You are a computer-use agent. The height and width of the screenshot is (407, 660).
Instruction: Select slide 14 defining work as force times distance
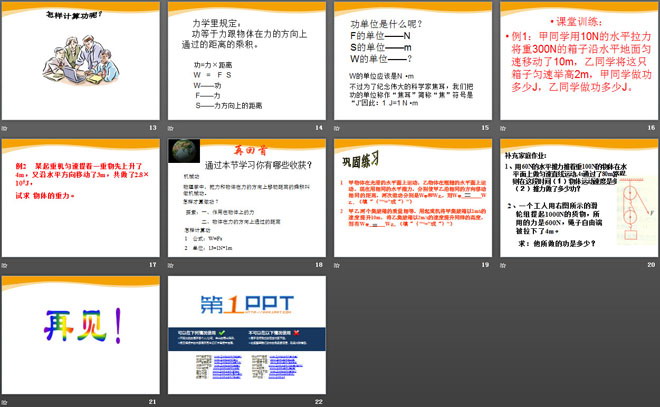coord(246,60)
